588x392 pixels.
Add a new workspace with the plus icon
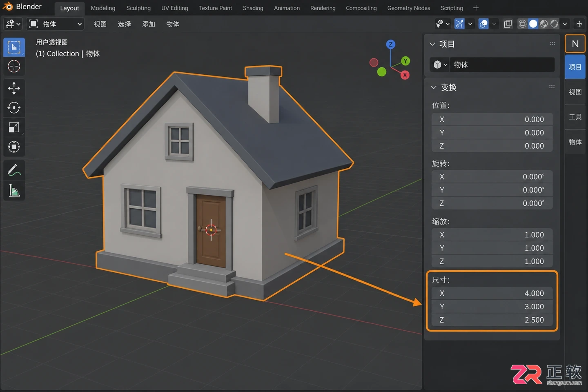[476, 8]
